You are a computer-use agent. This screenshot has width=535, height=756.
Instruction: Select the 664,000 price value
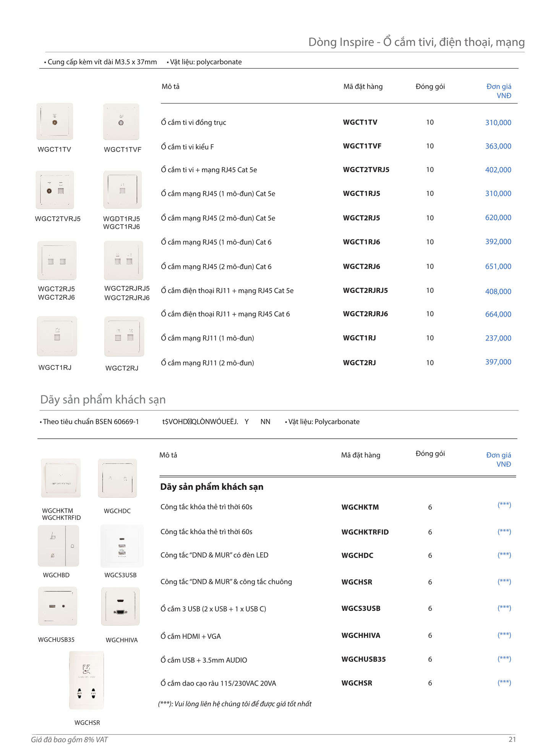498,314
